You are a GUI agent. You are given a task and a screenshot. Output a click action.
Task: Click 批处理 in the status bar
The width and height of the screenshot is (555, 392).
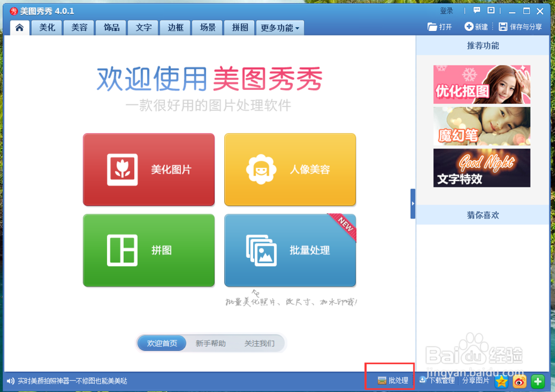pos(393,380)
